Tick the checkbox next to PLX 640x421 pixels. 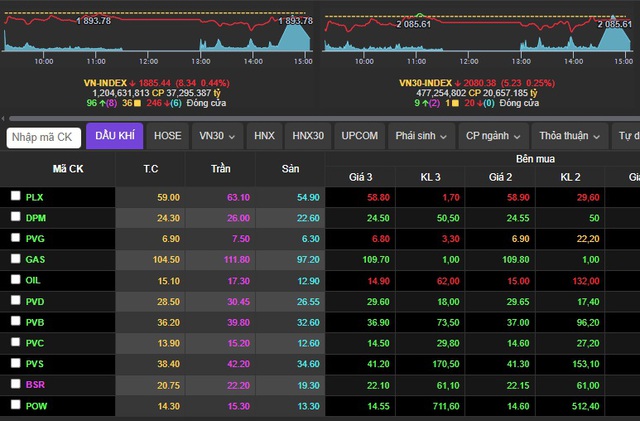15,196
